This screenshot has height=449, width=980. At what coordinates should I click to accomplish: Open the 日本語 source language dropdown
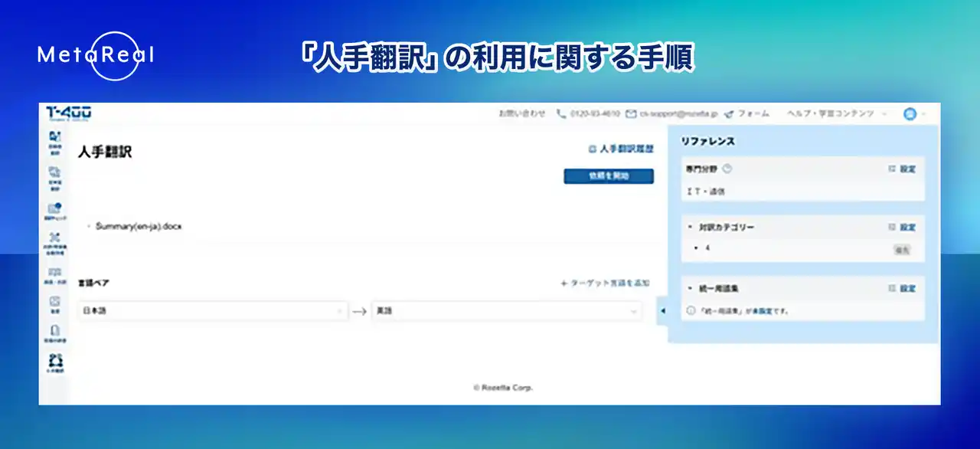click(x=213, y=311)
